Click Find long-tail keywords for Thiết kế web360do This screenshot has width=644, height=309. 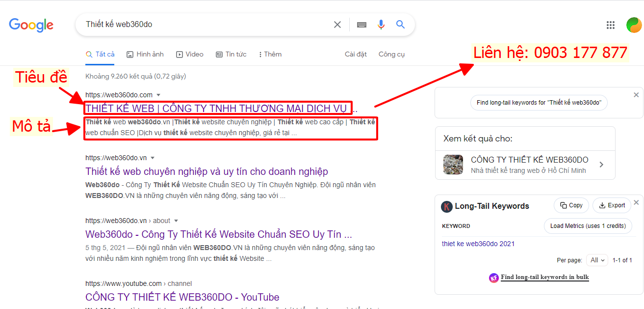click(539, 103)
